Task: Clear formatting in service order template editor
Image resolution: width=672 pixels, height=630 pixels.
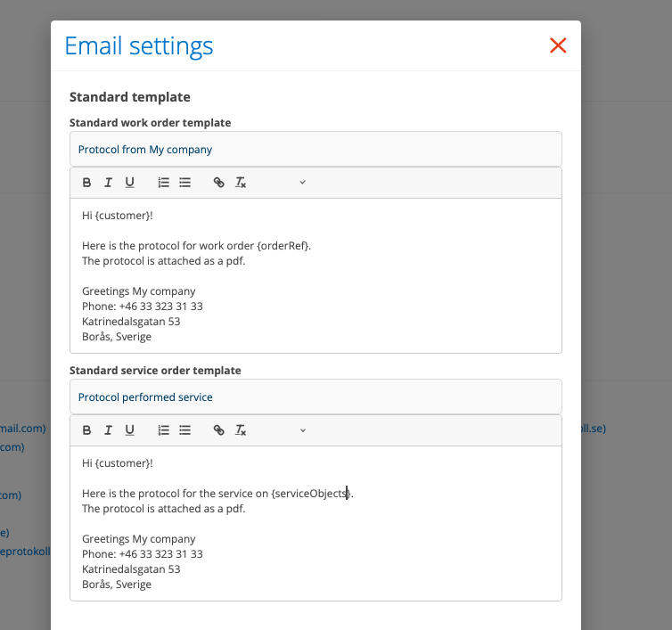Action: click(x=241, y=430)
